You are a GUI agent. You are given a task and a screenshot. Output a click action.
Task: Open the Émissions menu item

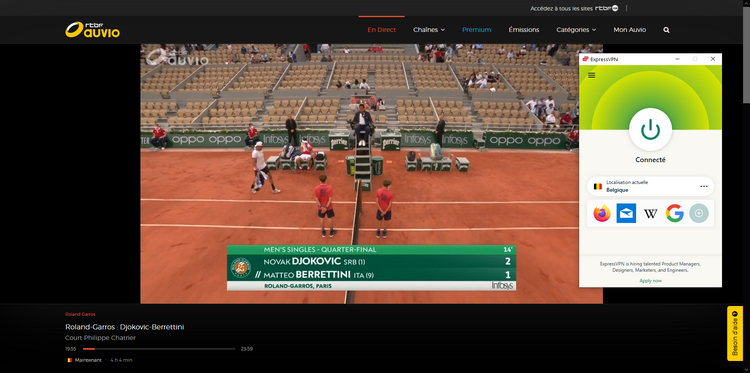click(x=524, y=30)
